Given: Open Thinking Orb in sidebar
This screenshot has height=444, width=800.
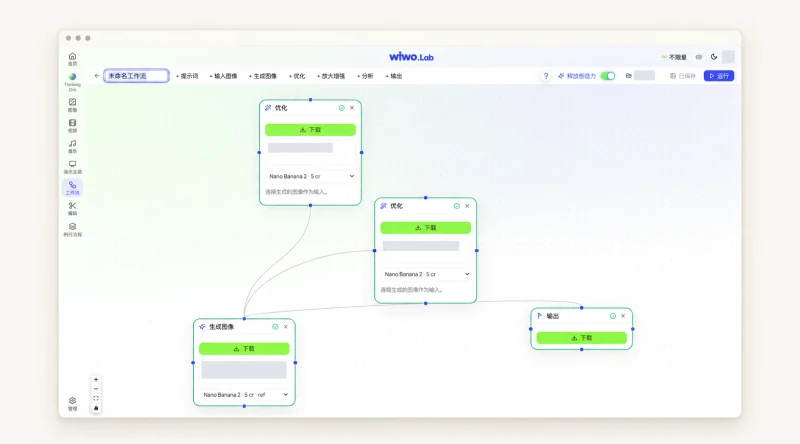Looking at the screenshot, I should coord(72,82).
